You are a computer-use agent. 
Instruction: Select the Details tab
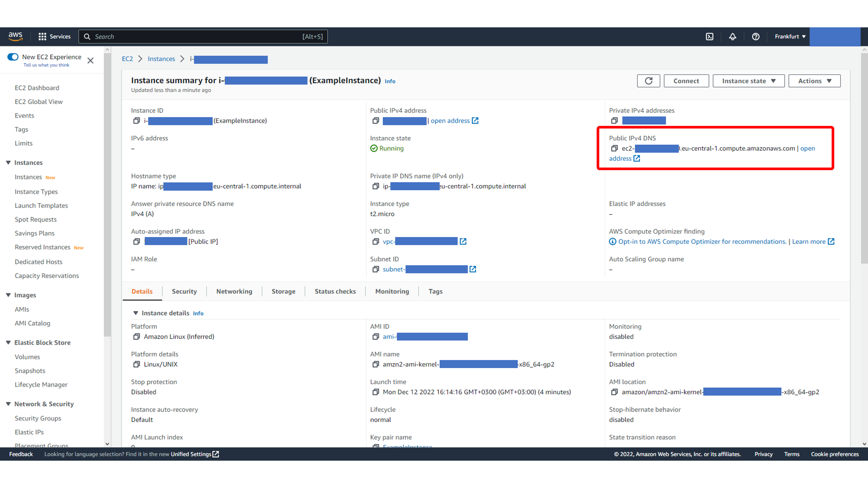click(x=142, y=291)
